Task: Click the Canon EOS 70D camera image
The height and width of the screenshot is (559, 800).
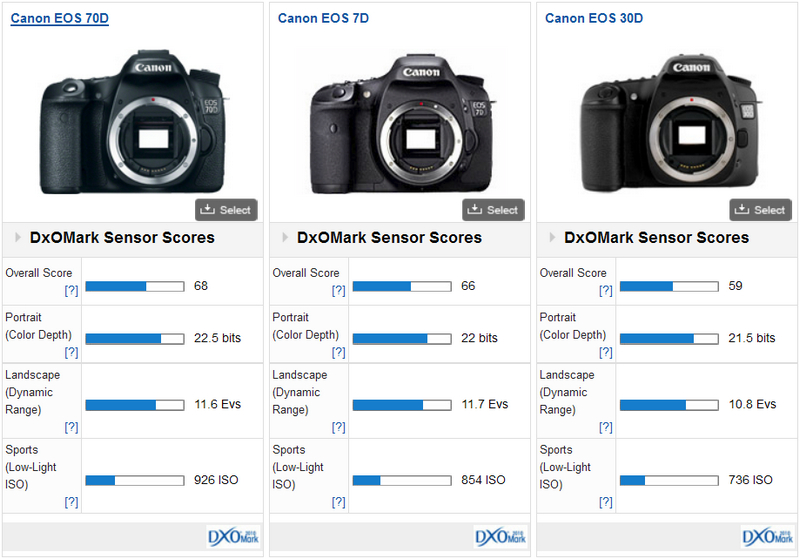Action: [x=134, y=121]
